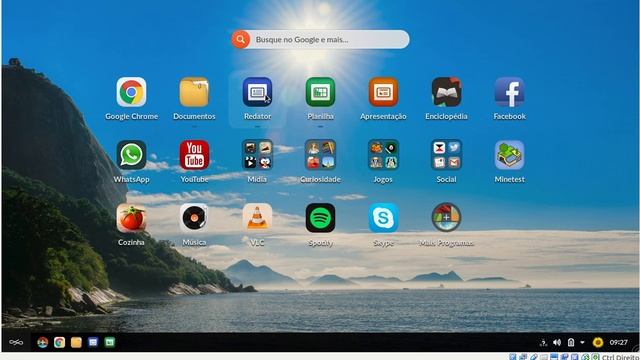This screenshot has height=360, width=640.
Task: Open the Curiosidade app folder
Action: tap(320, 155)
